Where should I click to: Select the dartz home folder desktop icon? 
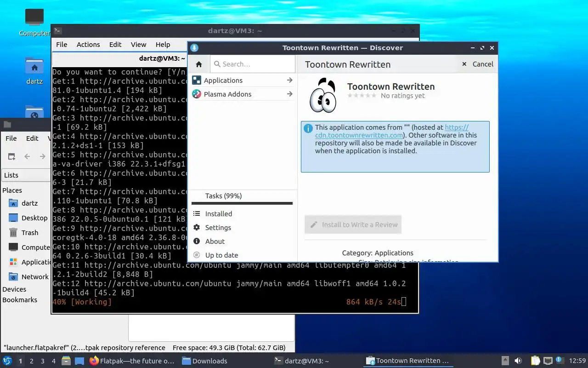coord(34,71)
